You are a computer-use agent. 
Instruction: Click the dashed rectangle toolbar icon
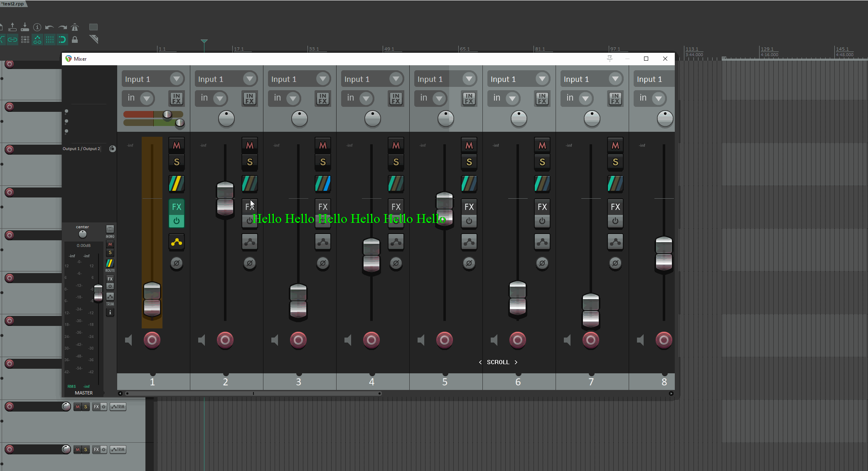(93, 27)
